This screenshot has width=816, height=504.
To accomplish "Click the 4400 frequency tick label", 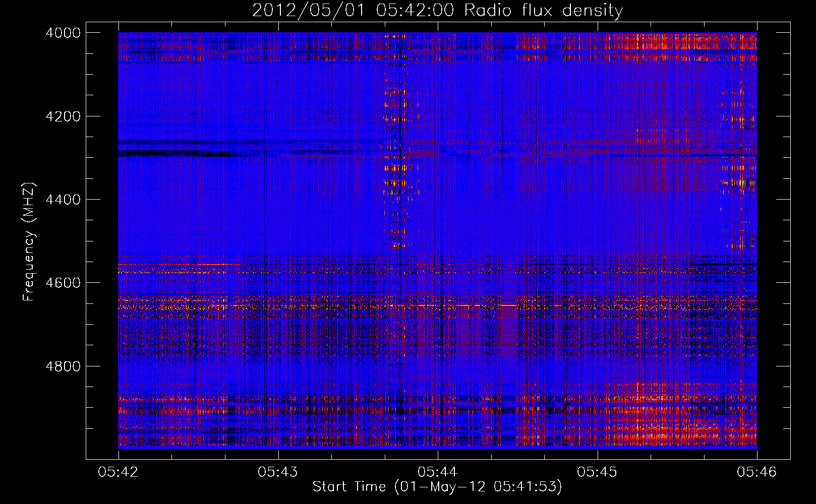I will [x=63, y=200].
